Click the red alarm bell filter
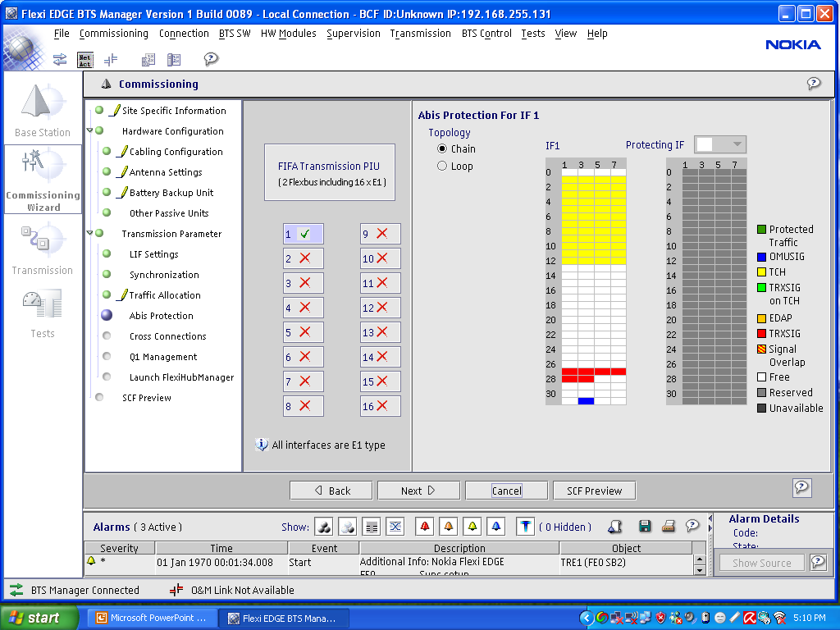The image size is (840, 630). pos(424,527)
